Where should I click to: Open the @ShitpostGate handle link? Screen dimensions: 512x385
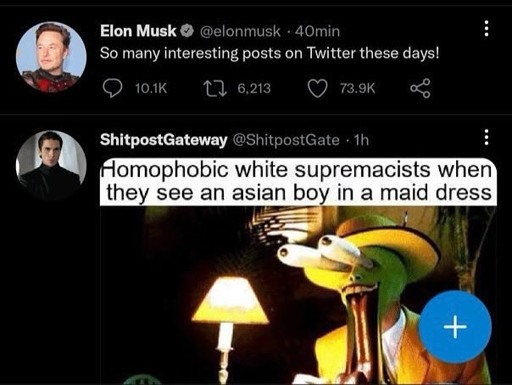tap(286, 140)
